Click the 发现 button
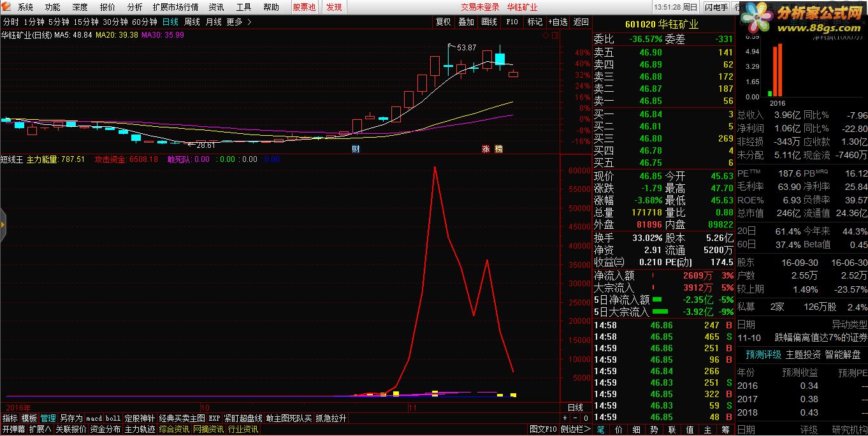This screenshot has height=436, width=868. pos(334,7)
